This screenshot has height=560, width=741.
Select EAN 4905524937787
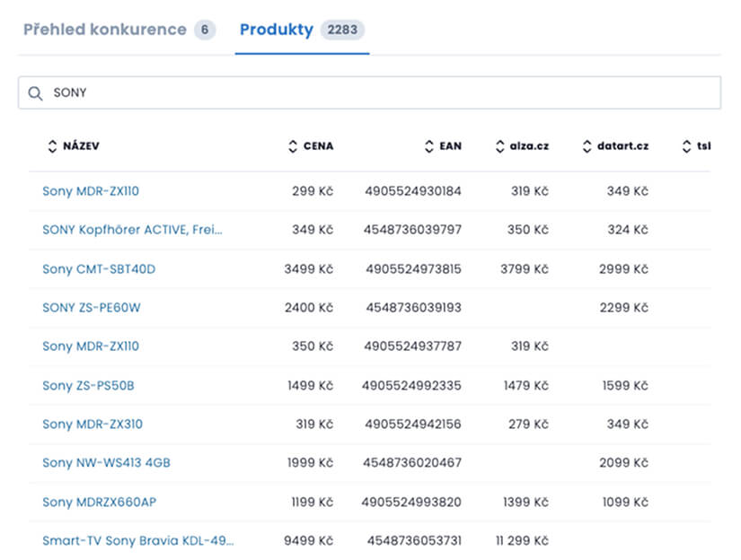[412, 346]
